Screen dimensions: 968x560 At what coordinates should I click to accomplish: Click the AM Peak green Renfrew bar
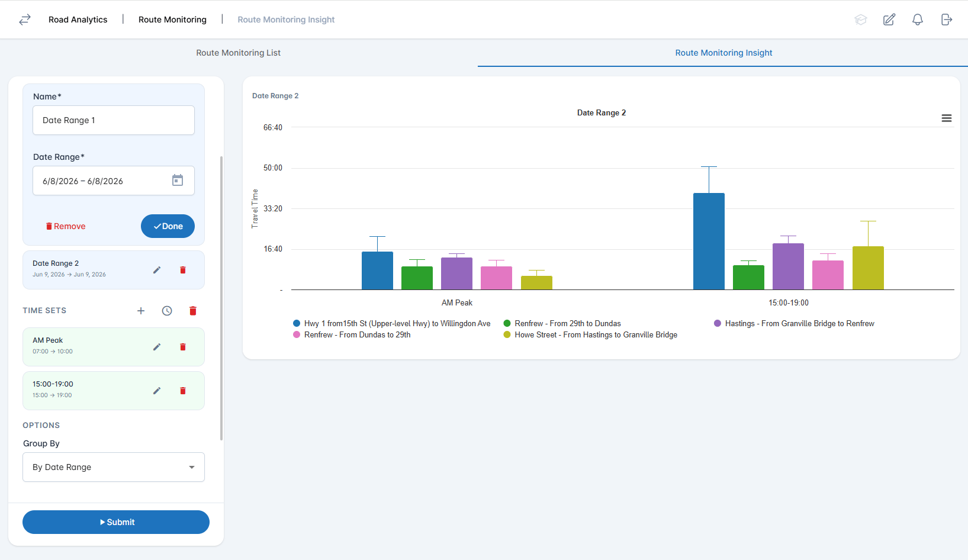[x=417, y=278]
